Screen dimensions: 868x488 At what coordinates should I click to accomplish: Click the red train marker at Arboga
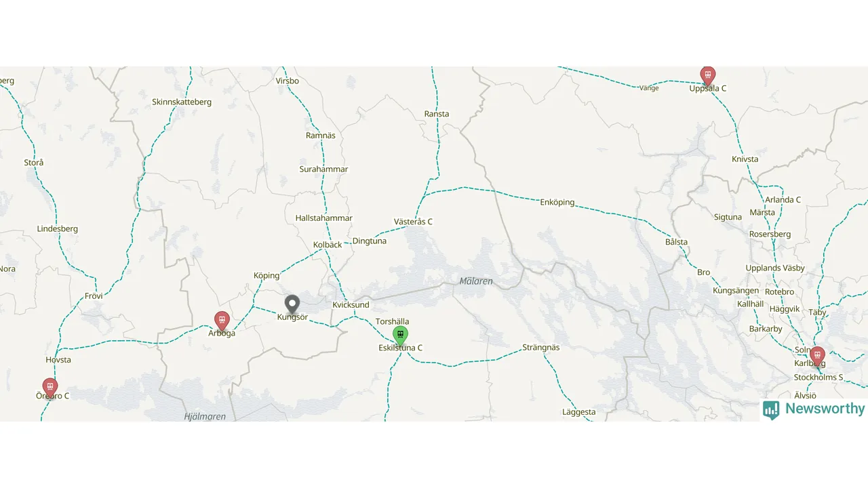coord(222,321)
